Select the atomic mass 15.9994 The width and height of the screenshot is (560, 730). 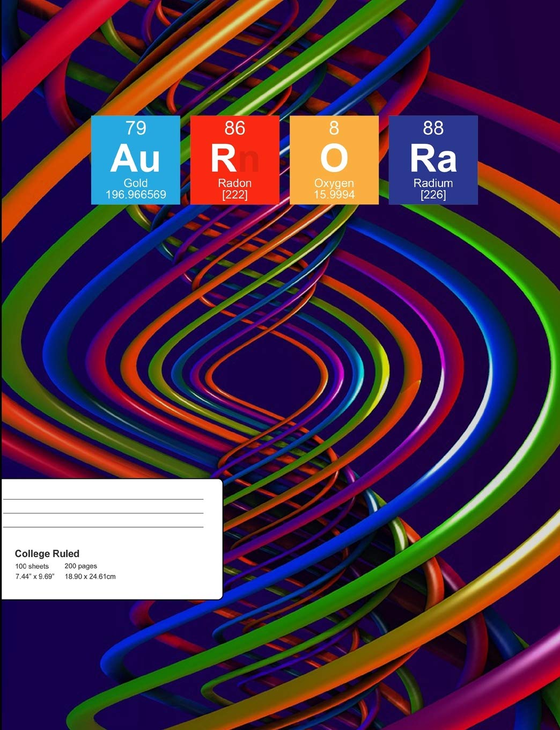334,194
